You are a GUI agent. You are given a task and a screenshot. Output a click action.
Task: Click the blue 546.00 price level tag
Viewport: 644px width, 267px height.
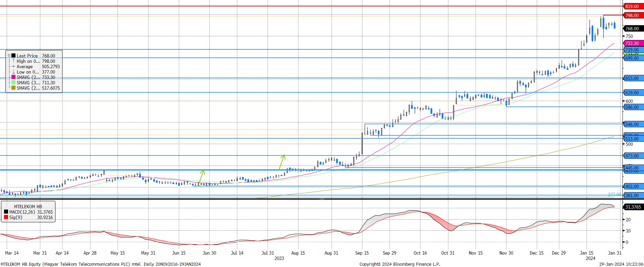pos(633,124)
